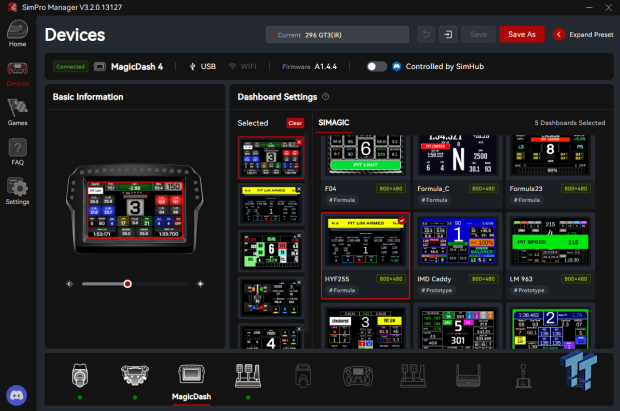Remove the fifth selected dashboard with X

click(x=299, y=329)
